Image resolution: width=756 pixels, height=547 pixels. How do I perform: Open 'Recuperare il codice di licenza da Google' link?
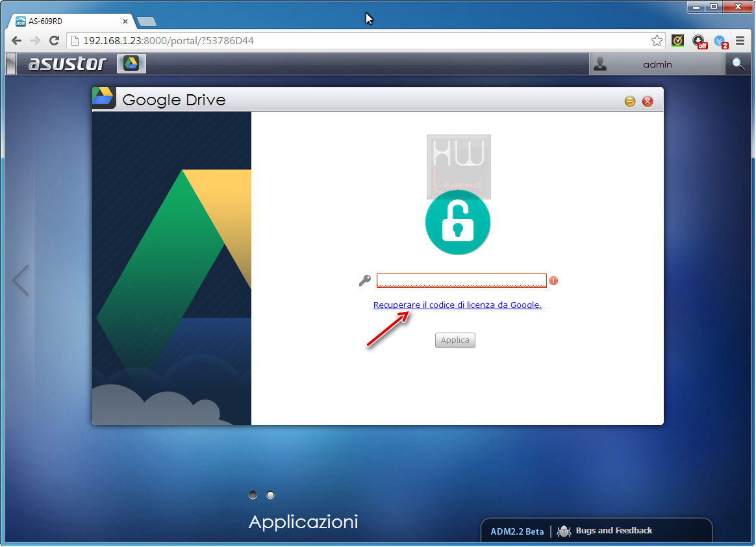point(457,305)
